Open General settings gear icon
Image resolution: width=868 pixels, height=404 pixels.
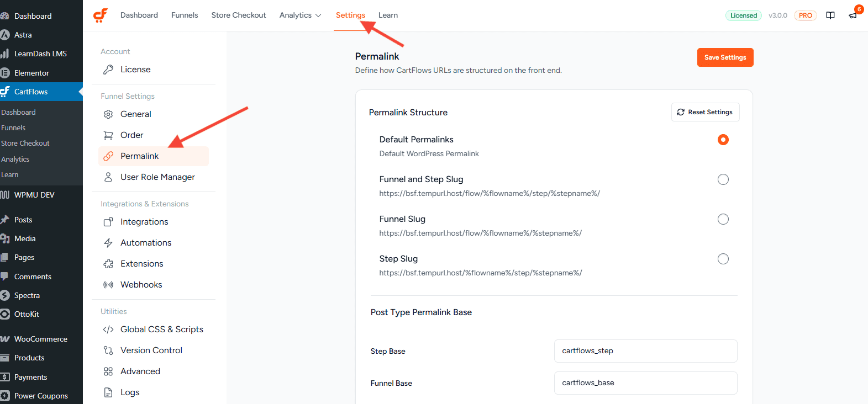point(108,114)
